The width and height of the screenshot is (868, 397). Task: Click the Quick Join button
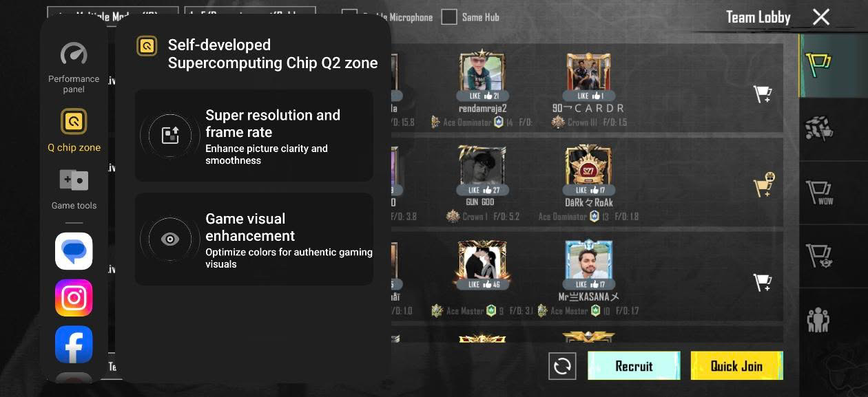click(x=736, y=366)
